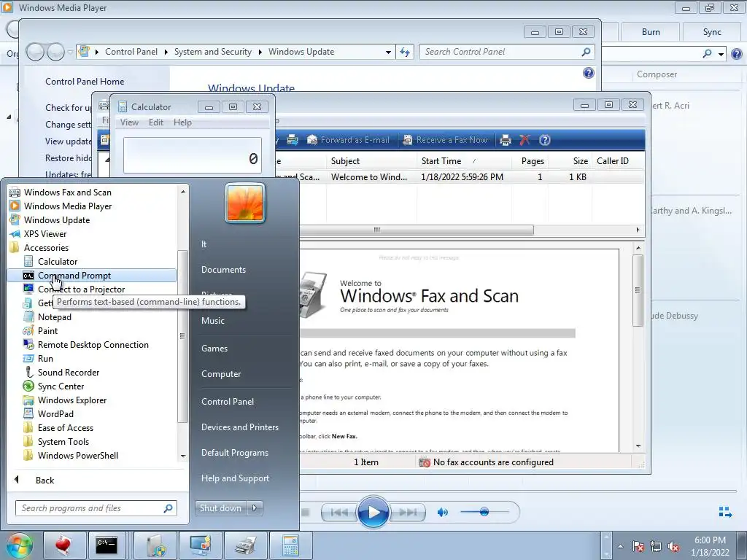Open Sync Center
747x560 pixels.
[x=61, y=386]
